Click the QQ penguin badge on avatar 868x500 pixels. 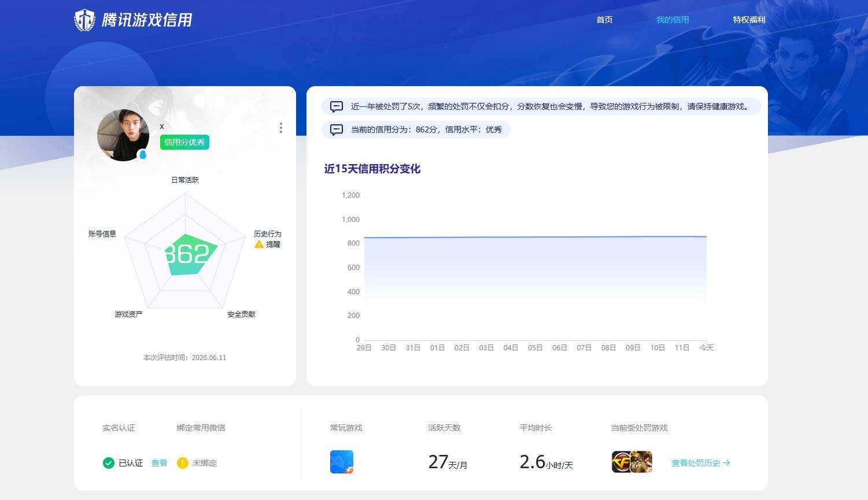click(x=143, y=154)
